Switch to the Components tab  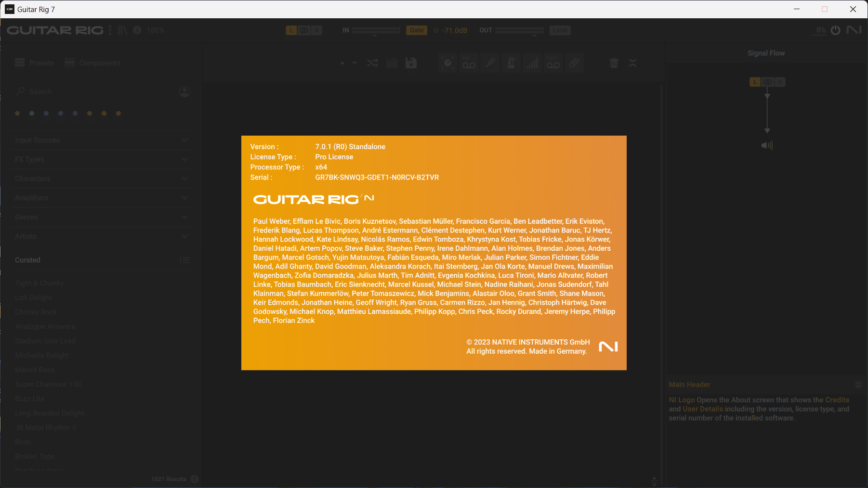tap(92, 63)
